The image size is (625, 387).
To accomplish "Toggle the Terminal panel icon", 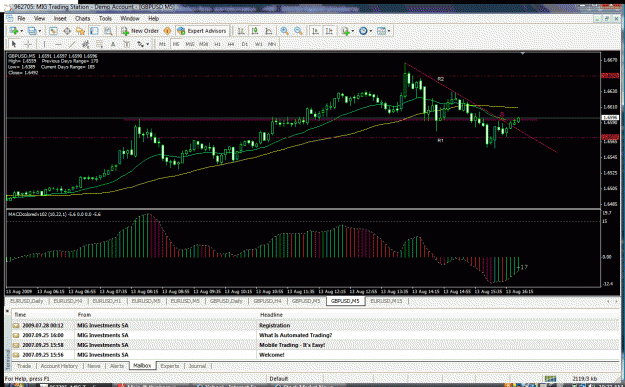I will (x=94, y=31).
